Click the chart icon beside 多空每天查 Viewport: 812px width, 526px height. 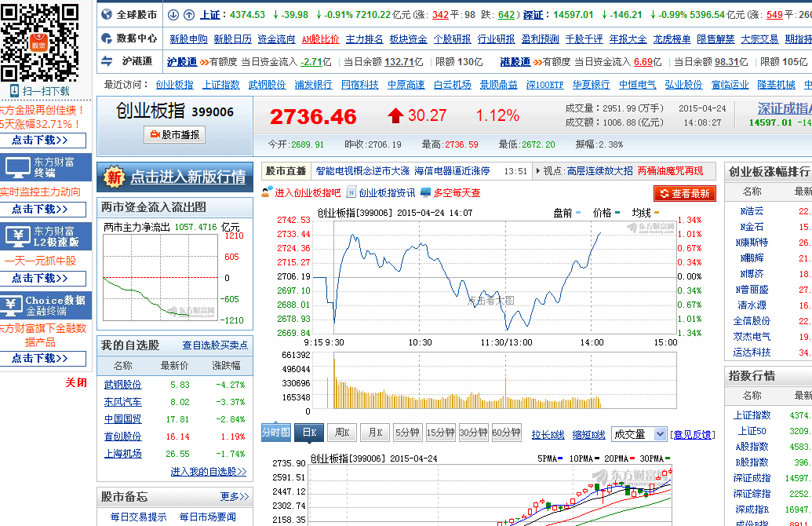pyautogui.click(x=426, y=193)
